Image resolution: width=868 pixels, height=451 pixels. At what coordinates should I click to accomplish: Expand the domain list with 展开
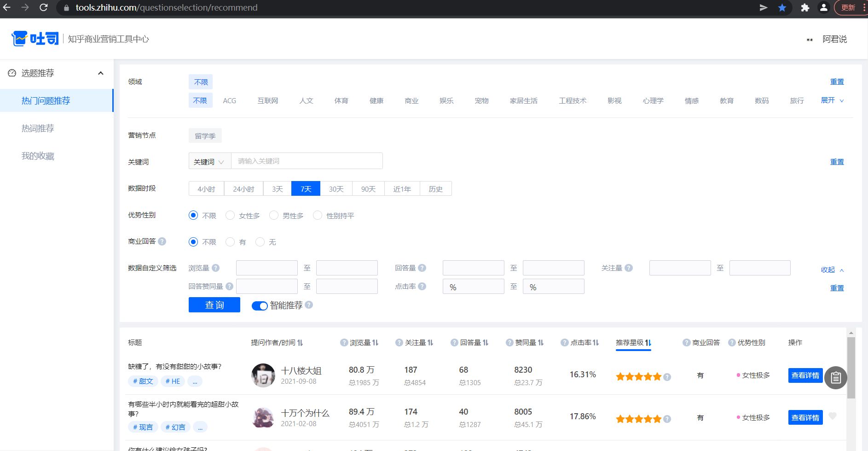click(x=832, y=100)
